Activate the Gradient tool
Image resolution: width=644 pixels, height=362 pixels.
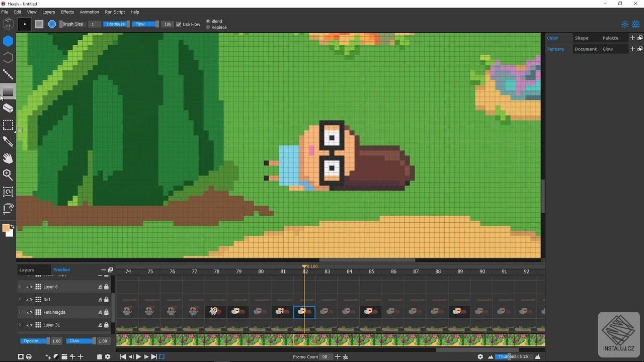[x=8, y=92]
